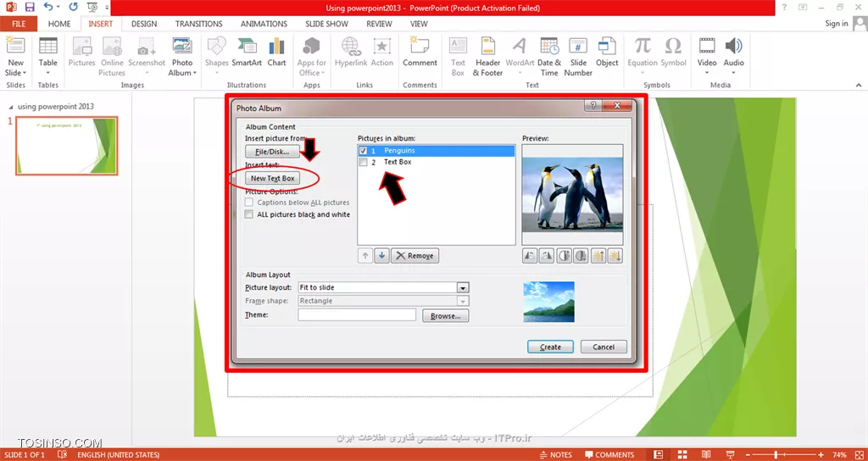Click Photo Album dialog help question mark
This screenshot has height=461, width=868.
(x=593, y=106)
